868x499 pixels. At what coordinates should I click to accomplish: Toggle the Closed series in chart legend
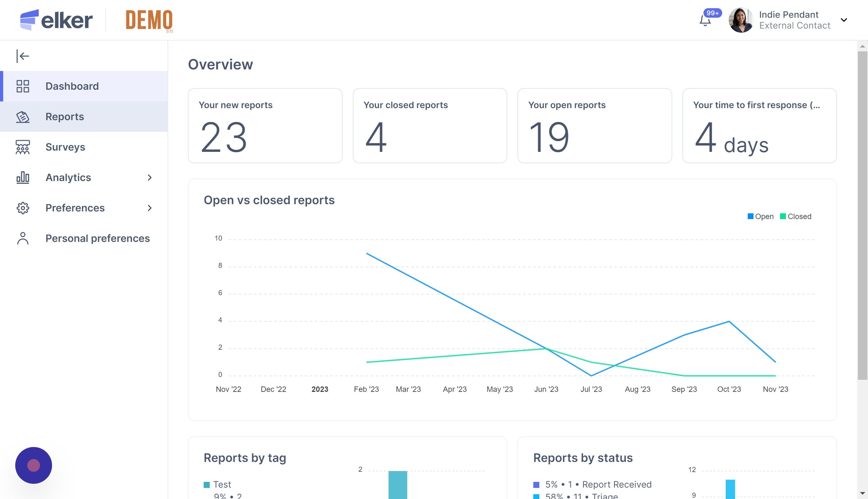pos(796,217)
